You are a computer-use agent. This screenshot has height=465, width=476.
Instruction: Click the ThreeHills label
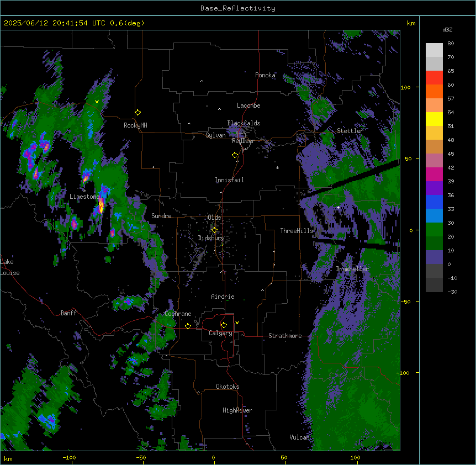[x=297, y=231]
